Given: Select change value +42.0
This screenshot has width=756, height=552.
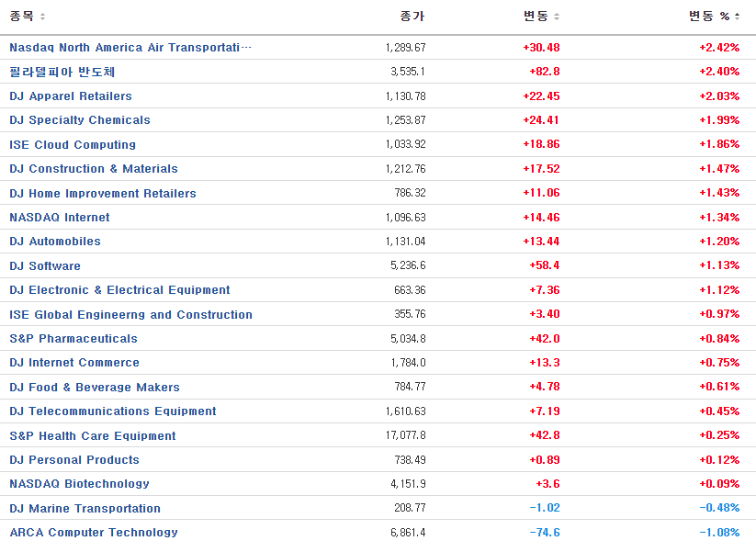Looking at the screenshot, I should 545,338.
